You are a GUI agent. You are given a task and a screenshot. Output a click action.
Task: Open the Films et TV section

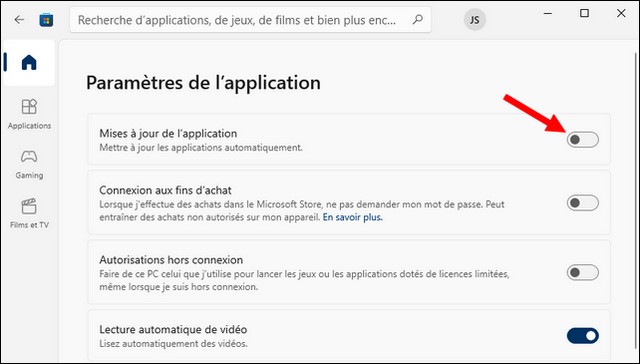click(29, 213)
